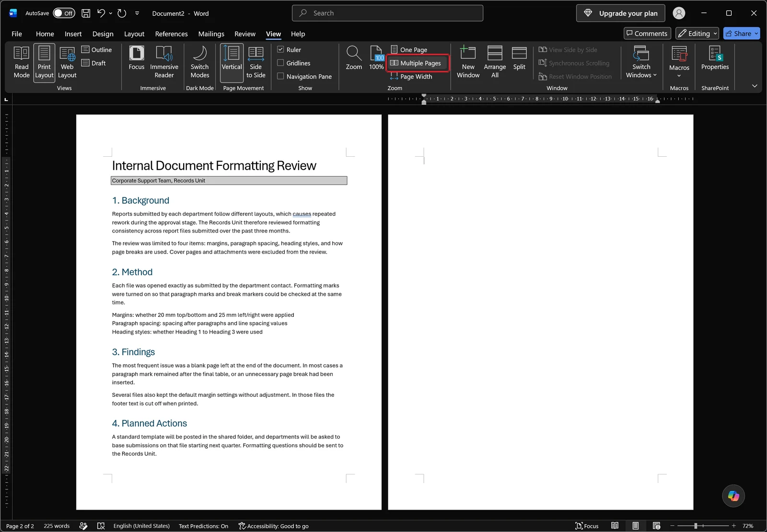Click the Search box

click(x=387, y=13)
